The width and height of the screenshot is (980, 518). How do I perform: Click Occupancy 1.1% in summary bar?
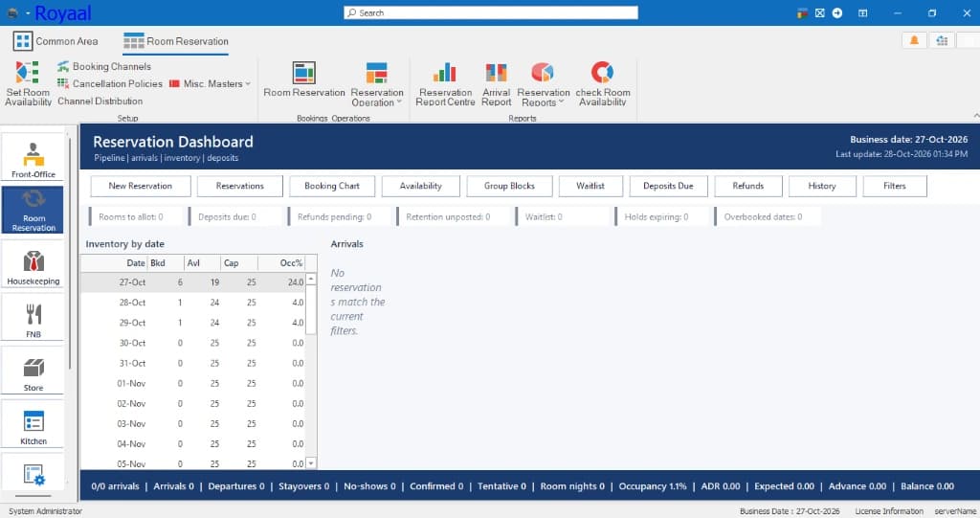(x=653, y=486)
